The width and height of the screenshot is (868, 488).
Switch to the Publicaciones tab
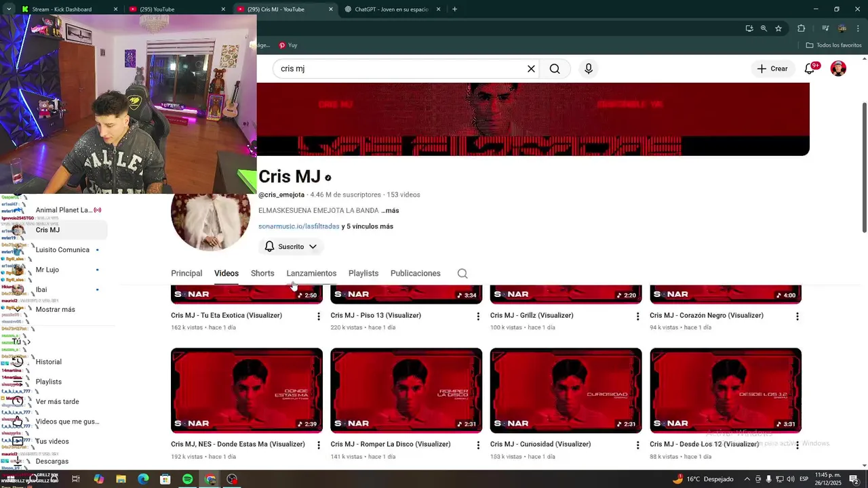pos(416,273)
